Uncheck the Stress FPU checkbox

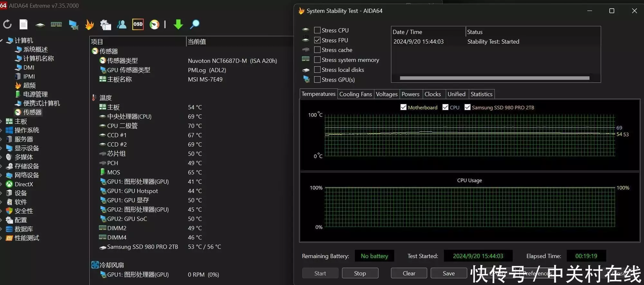pyautogui.click(x=317, y=40)
